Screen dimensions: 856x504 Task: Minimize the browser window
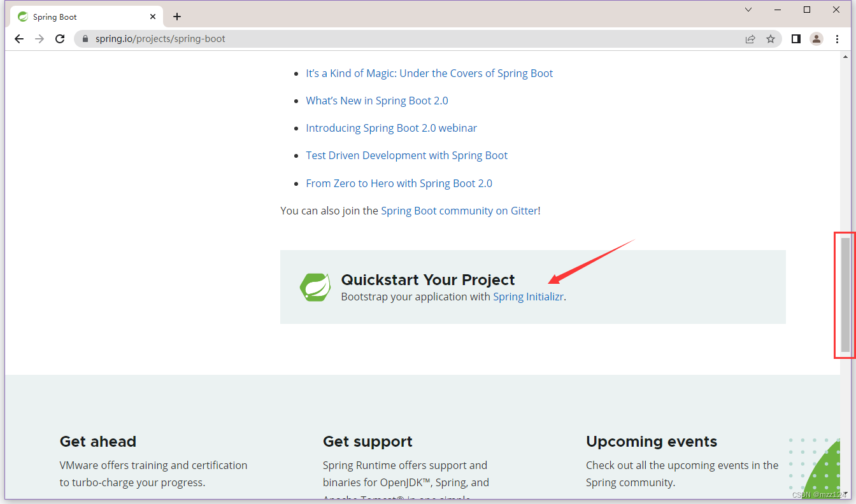pos(778,10)
